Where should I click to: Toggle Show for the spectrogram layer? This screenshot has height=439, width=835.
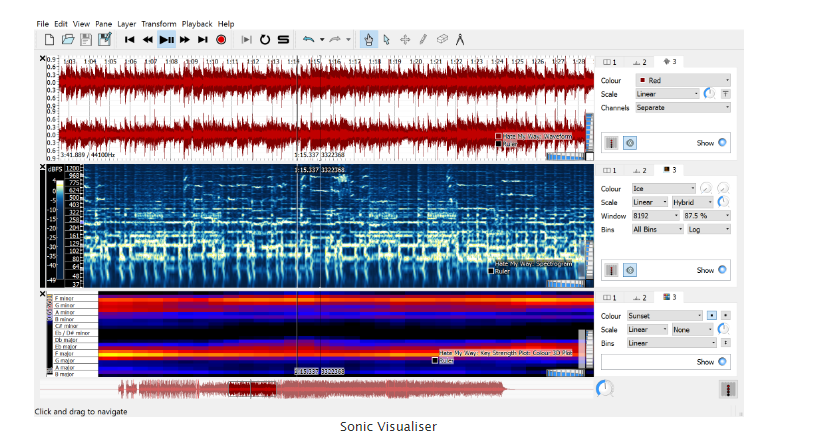click(x=722, y=270)
